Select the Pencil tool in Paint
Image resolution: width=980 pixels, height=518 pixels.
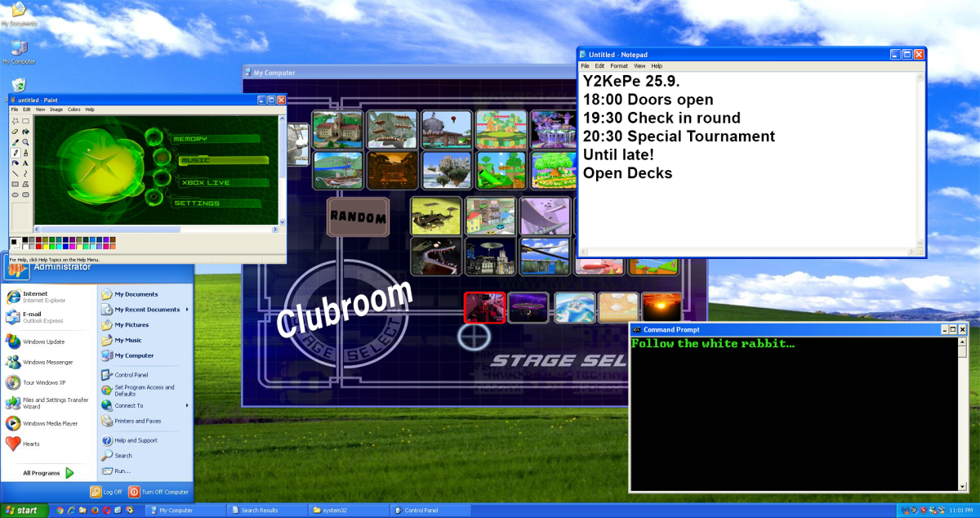coord(16,152)
